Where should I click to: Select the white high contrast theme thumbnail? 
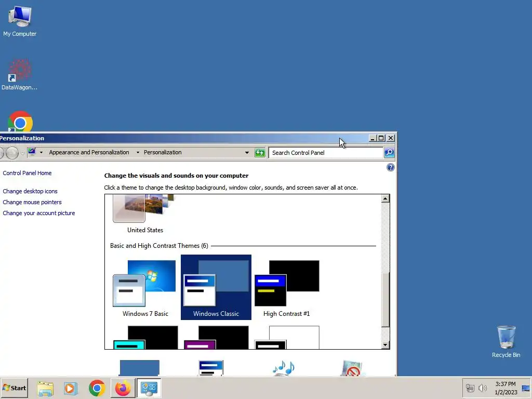point(287,337)
